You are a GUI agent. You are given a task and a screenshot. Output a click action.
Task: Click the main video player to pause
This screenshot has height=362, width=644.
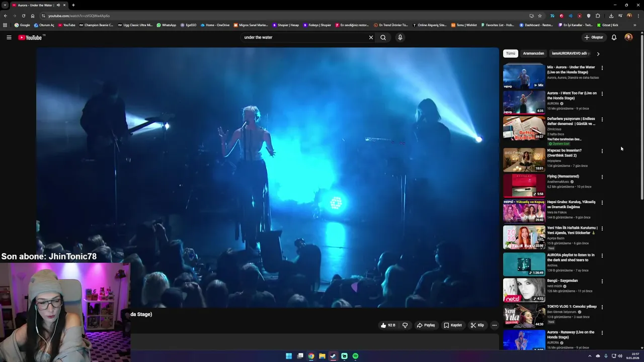(x=267, y=177)
